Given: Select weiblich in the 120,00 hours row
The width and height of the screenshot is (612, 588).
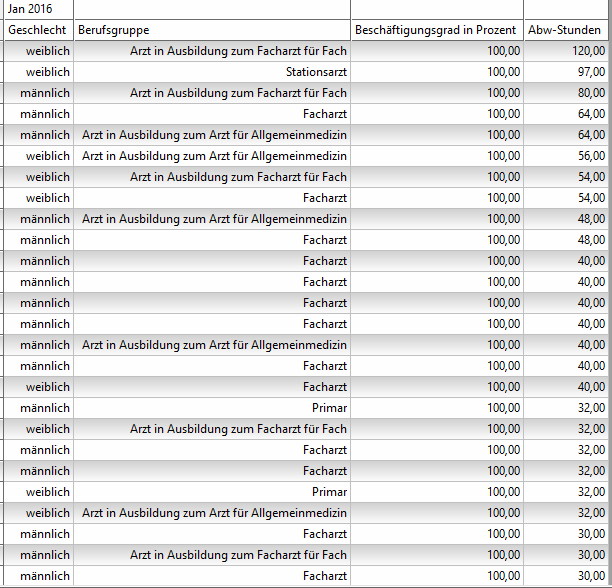Looking at the screenshot, I should [48, 51].
